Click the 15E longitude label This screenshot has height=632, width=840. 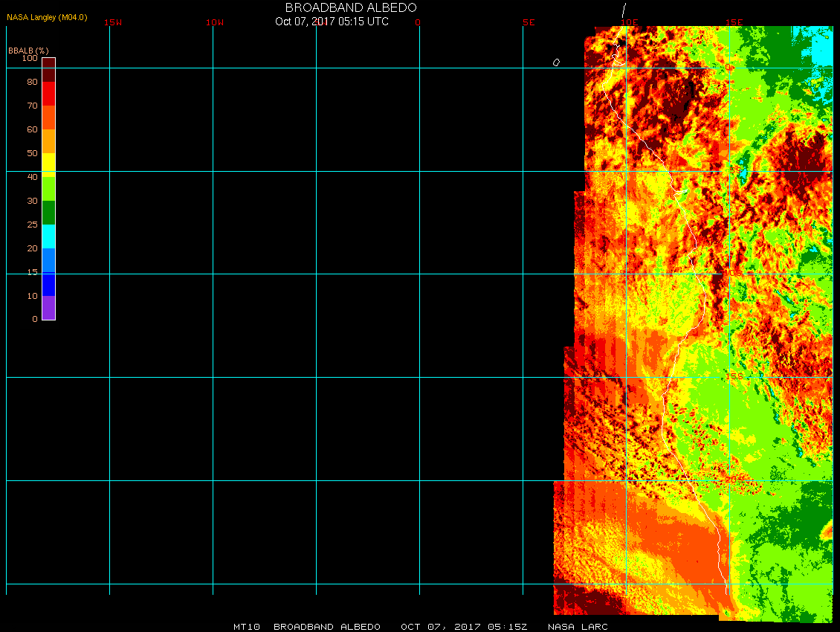734,22
